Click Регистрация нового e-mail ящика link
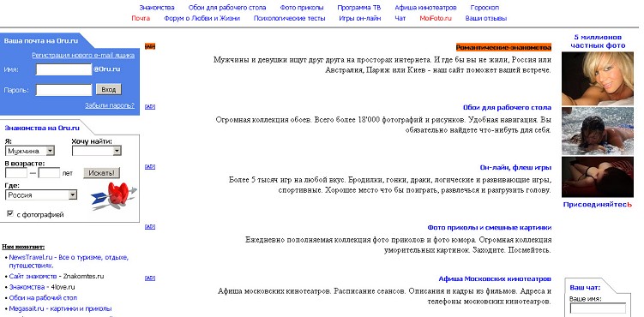Screen dimensions: 644x317 (83, 56)
